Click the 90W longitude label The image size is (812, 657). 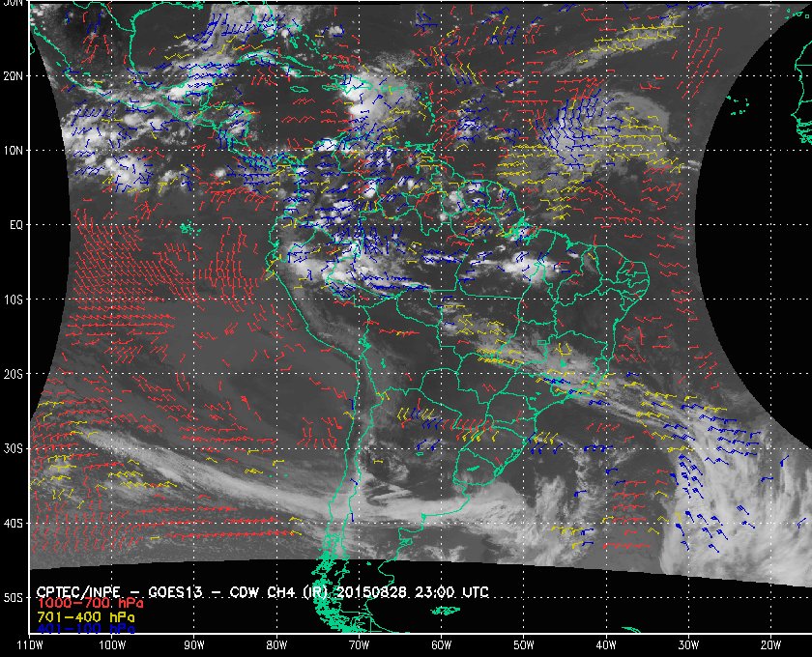pos(194,645)
